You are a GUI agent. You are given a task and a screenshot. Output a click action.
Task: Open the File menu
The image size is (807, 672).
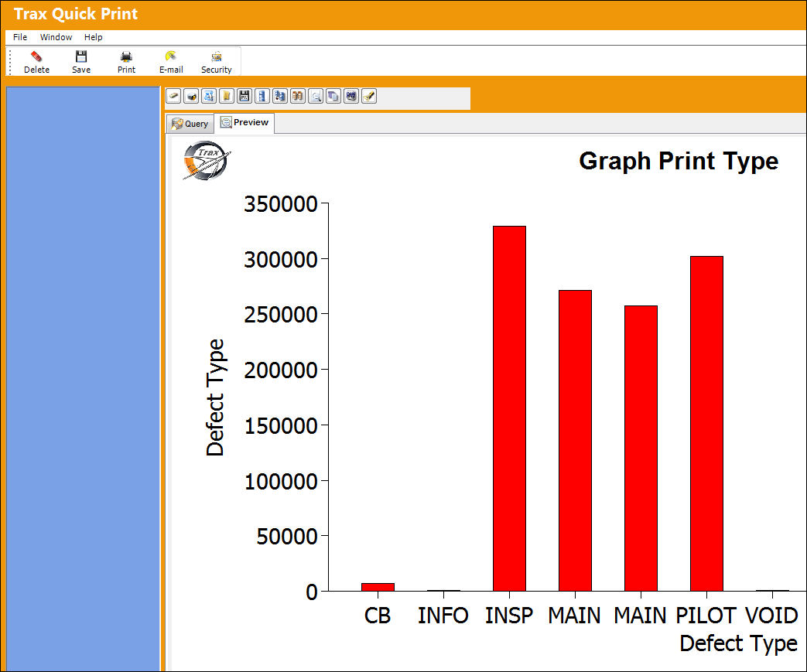pos(20,37)
